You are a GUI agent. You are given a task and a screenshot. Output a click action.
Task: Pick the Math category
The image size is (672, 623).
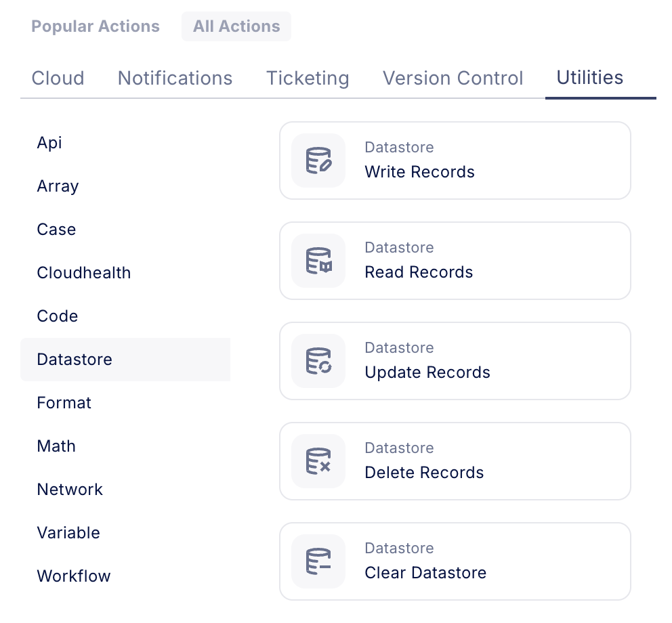pos(56,446)
